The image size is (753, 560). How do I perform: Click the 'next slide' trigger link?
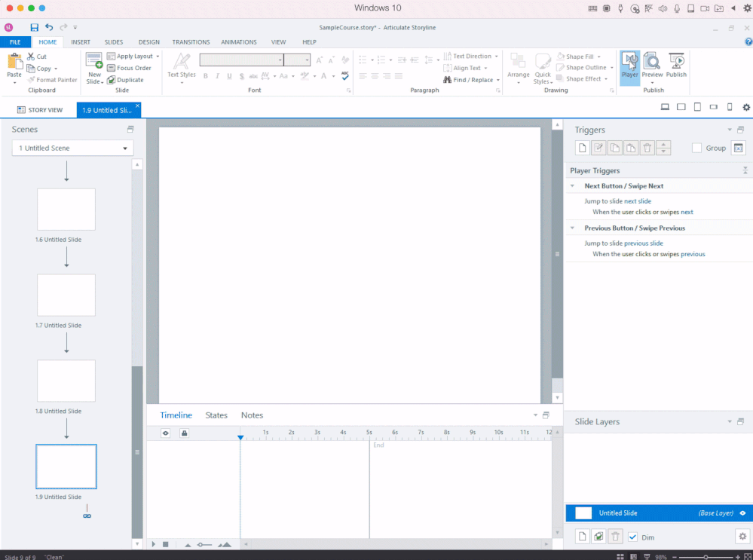coord(637,201)
